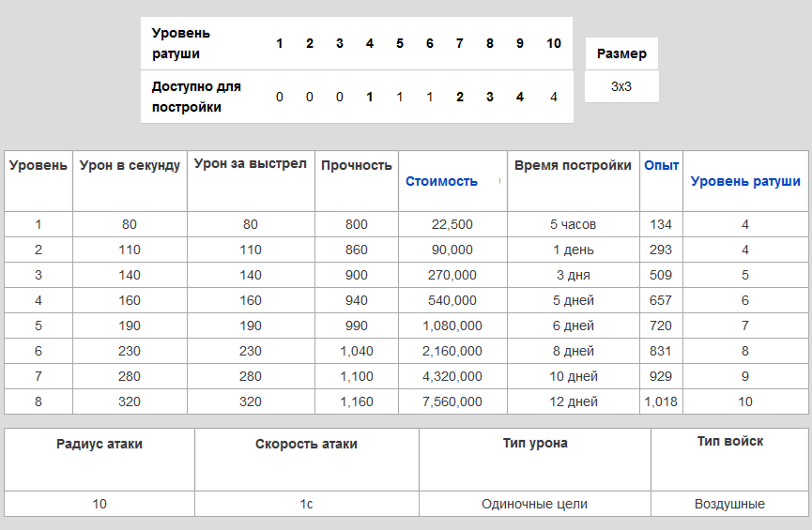Click the Урон в секунду column header

click(130, 166)
